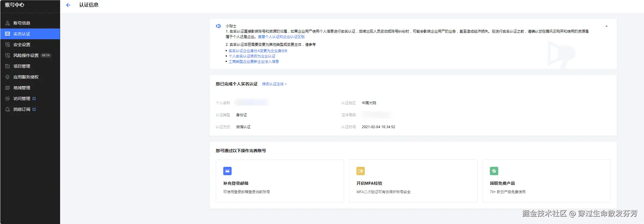The height and width of the screenshot is (224, 644).
Task: Click the 项目管理 sidebar icon
Action: click(8, 66)
